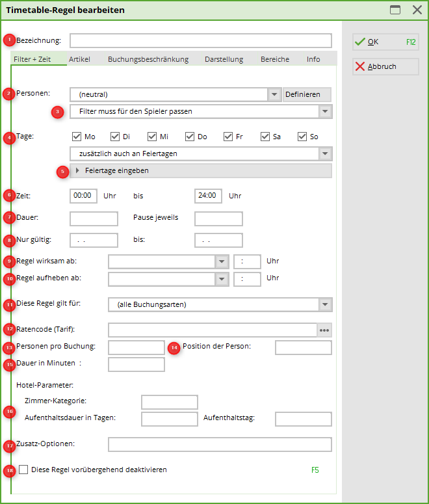Screen dimensions: 429x504
Task: Open 'Diese Regel gilt für' dropdown
Action: tap(326, 305)
